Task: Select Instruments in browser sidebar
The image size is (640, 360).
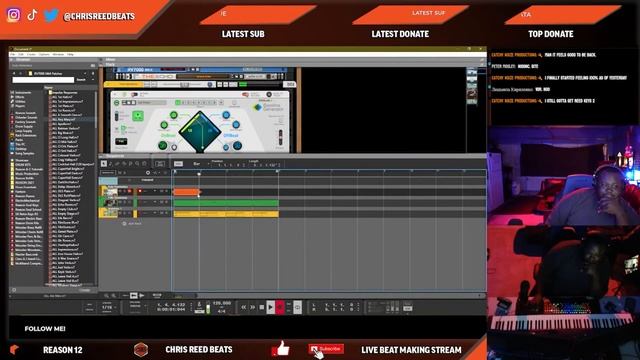Action: pyautogui.click(x=23, y=93)
